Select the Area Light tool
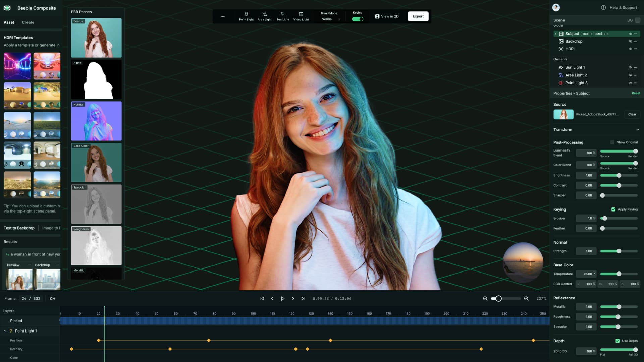This screenshot has height=362, width=644. [264, 16]
